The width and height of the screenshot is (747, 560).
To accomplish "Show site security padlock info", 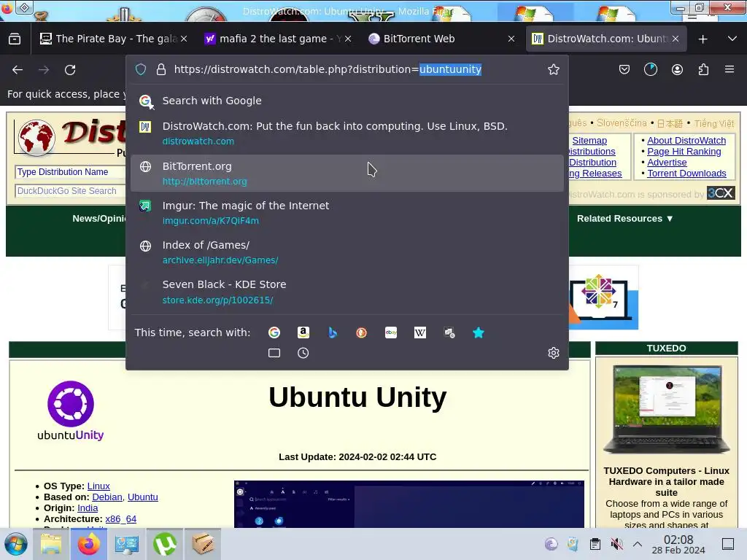I will (161, 69).
